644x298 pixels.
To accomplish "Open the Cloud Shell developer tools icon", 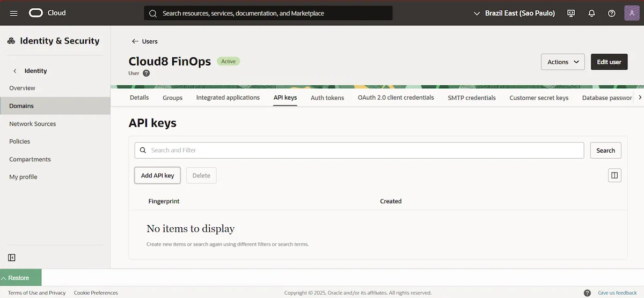I will click(x=571, y=13).
